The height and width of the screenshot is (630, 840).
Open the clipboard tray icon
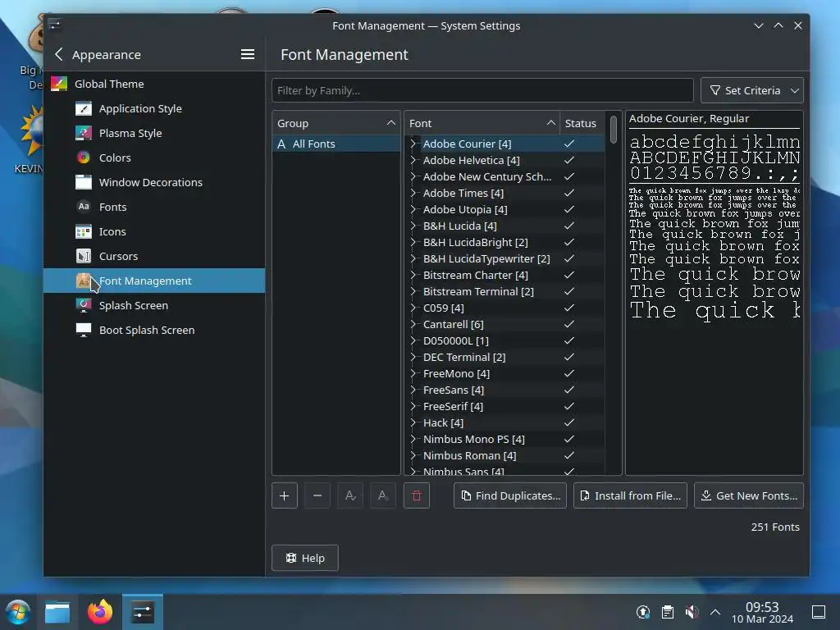point(668,612)
